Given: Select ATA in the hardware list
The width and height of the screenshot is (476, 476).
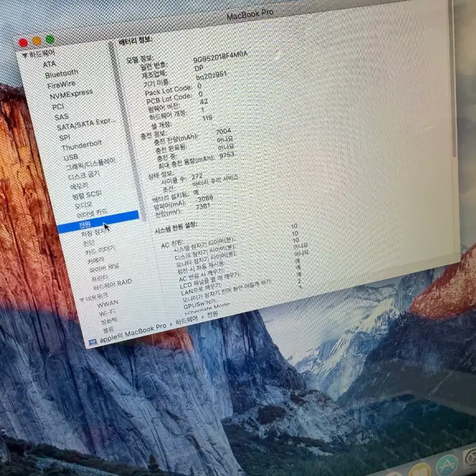Looking at the screenshot, I should pos(49,64).
